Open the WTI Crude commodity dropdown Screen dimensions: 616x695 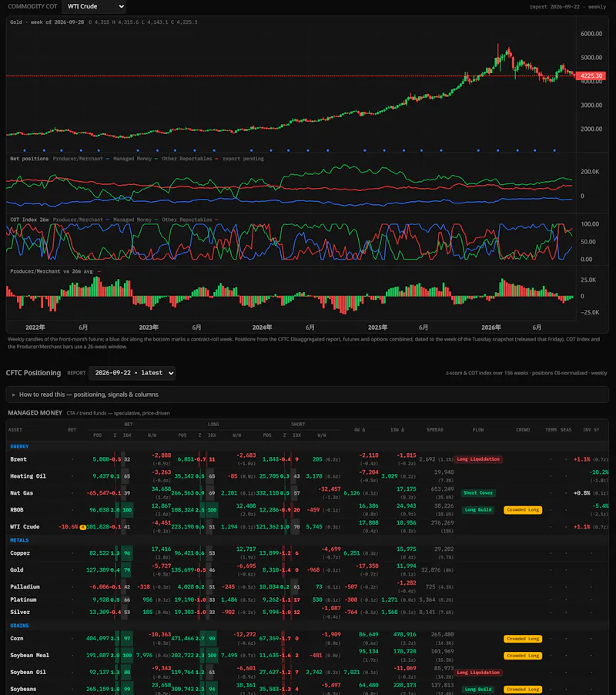point(94,7)
